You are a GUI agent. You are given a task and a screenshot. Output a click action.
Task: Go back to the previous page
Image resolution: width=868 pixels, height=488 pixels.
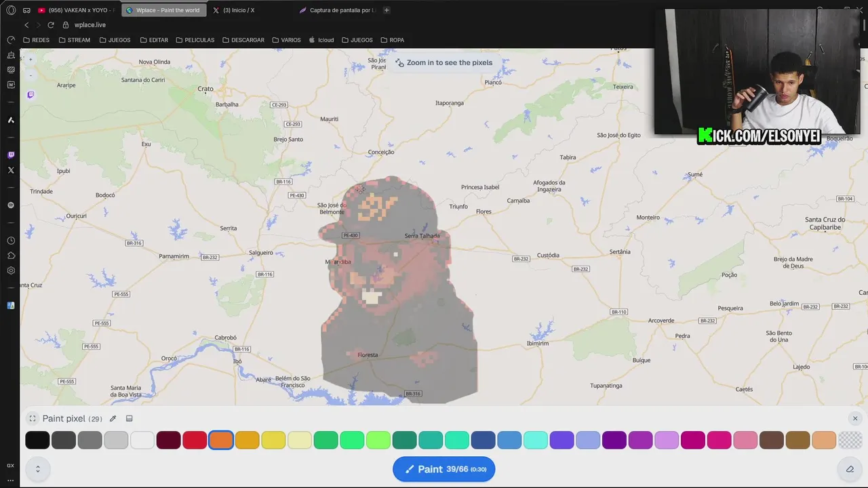click(x=26, y=25)
